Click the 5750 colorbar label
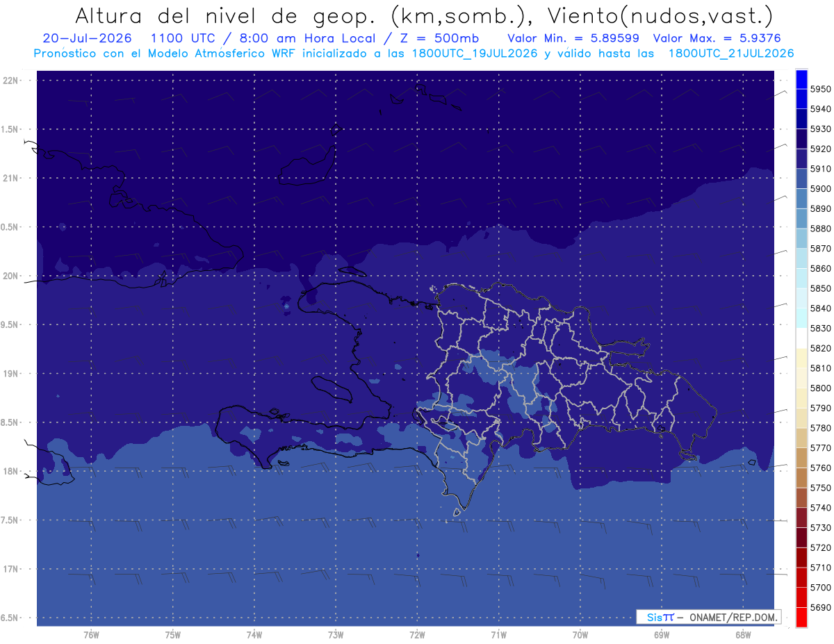This screenshot has width=834, height=644. [x=821, y=488]
